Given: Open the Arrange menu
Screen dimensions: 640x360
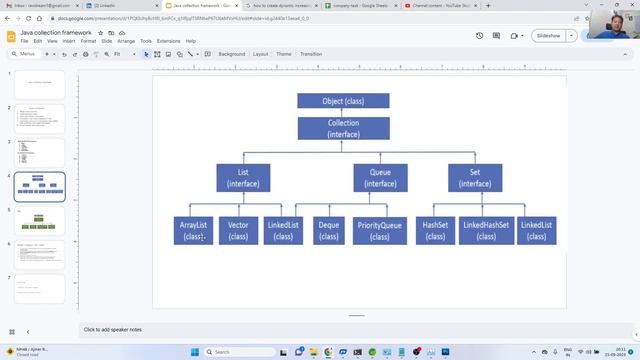Looking at the screenshot, I should [x=126, y=41].
